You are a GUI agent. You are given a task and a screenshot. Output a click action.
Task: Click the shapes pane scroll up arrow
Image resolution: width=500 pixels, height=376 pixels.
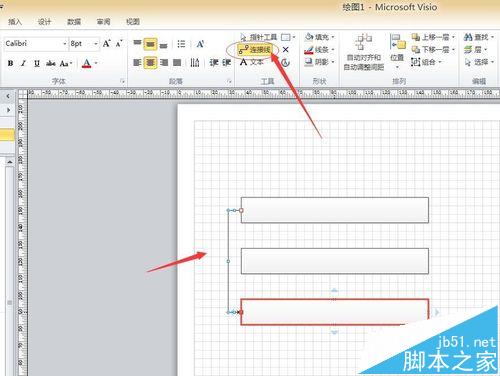(x=10, y=162)
